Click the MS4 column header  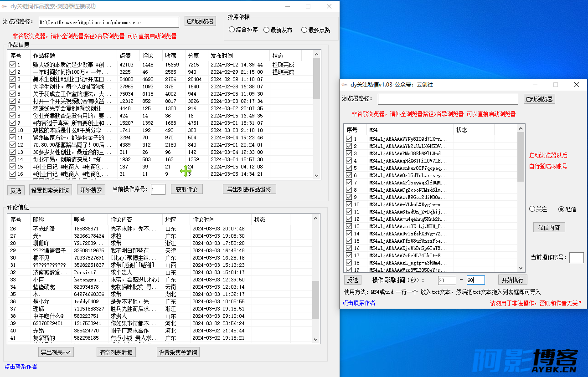point(410,130)
